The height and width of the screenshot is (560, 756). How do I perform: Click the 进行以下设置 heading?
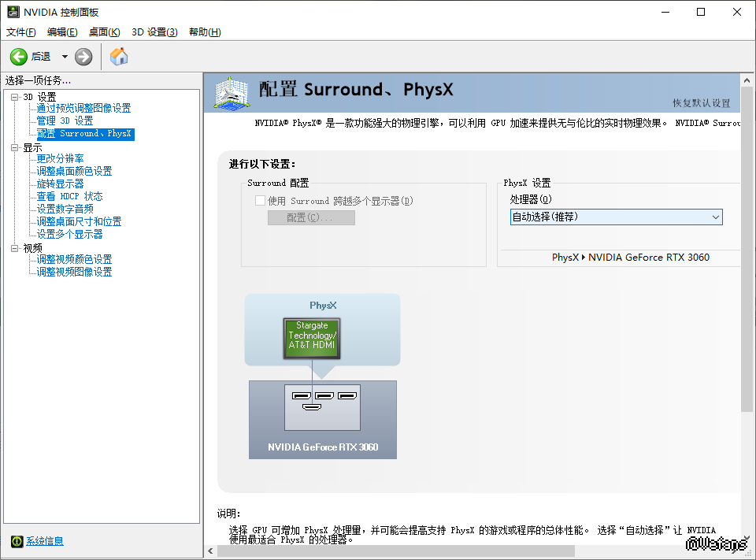click(261, 164)
